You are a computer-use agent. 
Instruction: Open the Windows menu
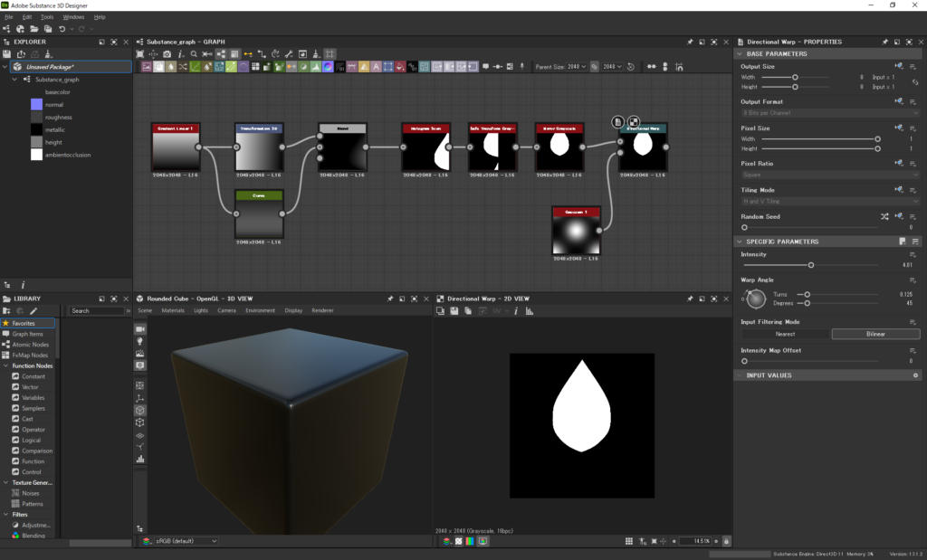[73, 17]
